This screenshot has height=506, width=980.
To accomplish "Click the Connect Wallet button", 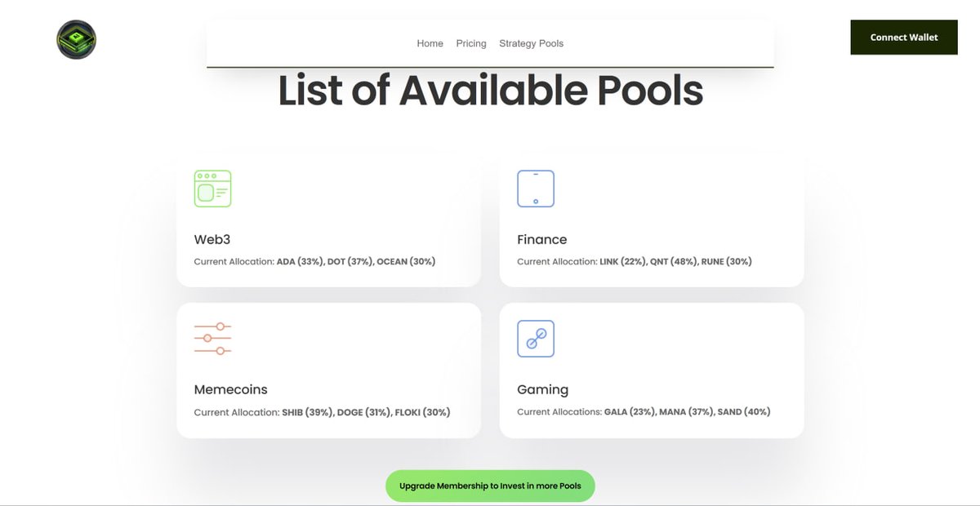I will 904,38.
